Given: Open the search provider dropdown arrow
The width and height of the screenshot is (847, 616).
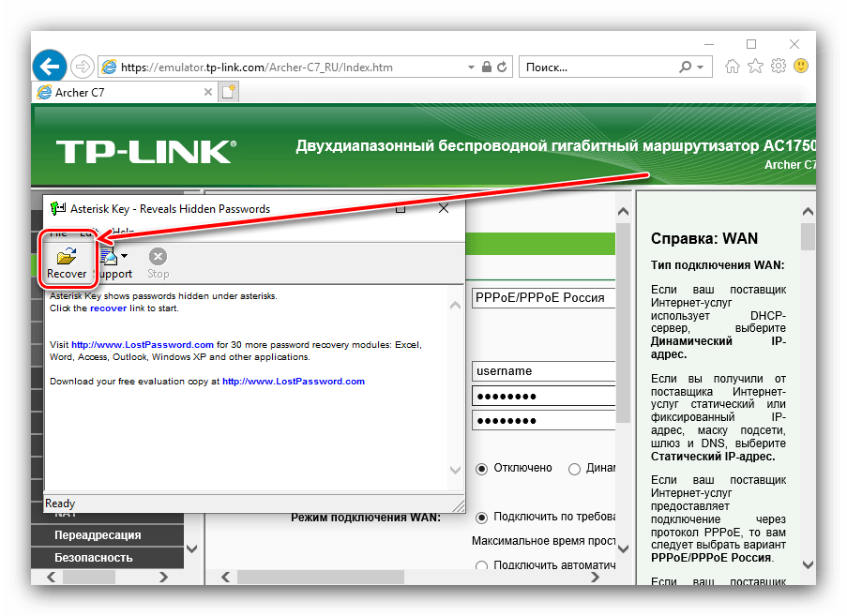Looking at the screenshot, I should (701, 68).
